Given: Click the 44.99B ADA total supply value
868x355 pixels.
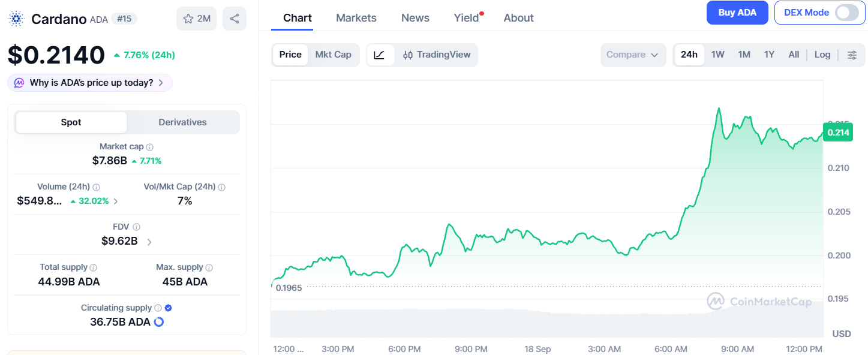Looking at the screenshot, I should (69, 282).
